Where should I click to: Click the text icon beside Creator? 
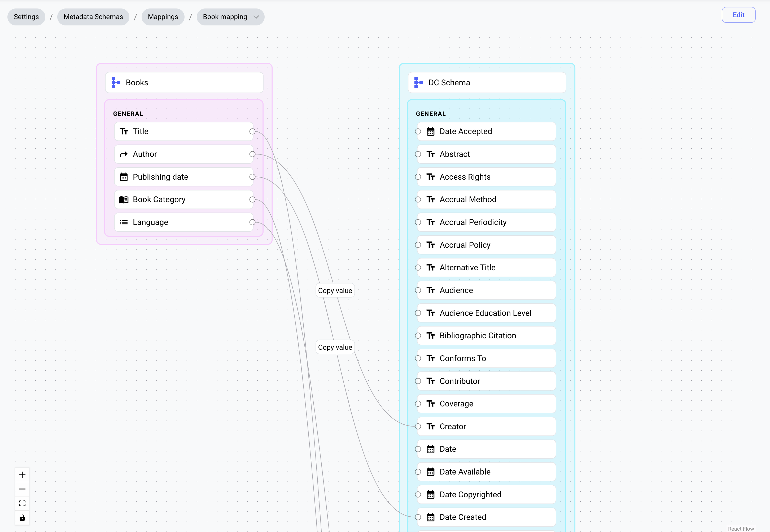point(430,426)
